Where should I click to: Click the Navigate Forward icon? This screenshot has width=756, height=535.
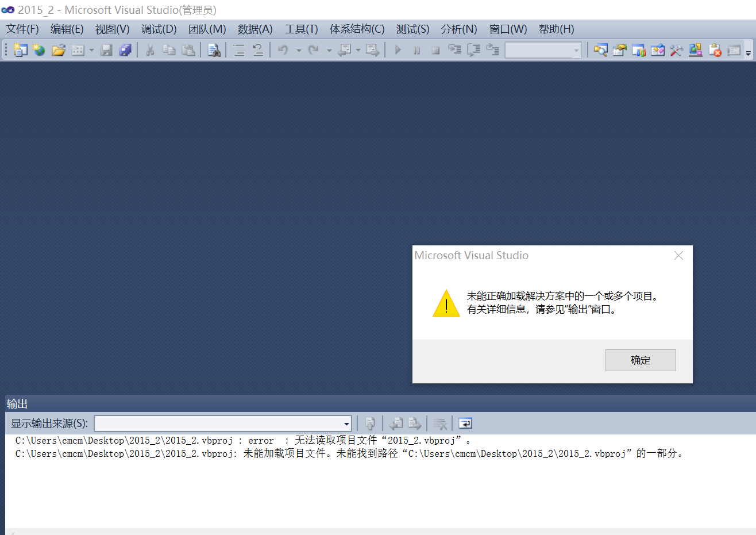click(372, 50)
